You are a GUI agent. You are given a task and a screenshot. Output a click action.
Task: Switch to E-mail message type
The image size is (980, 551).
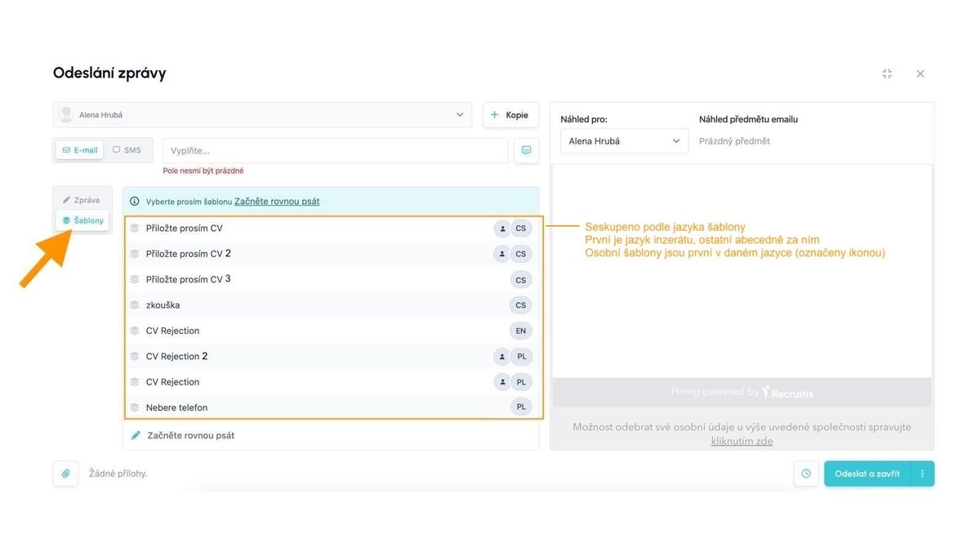[80, 150]
